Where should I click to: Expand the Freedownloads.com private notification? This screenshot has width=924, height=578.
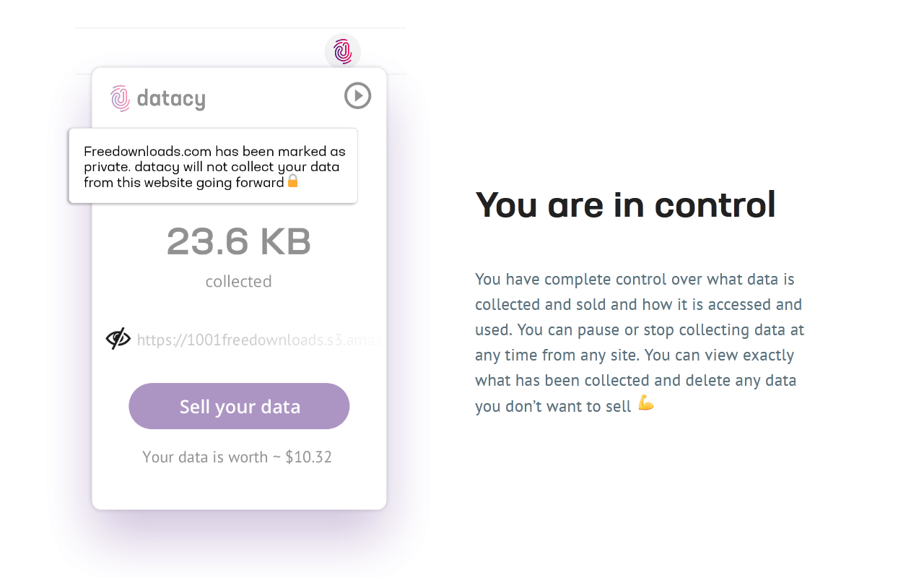tap(213, 166)
